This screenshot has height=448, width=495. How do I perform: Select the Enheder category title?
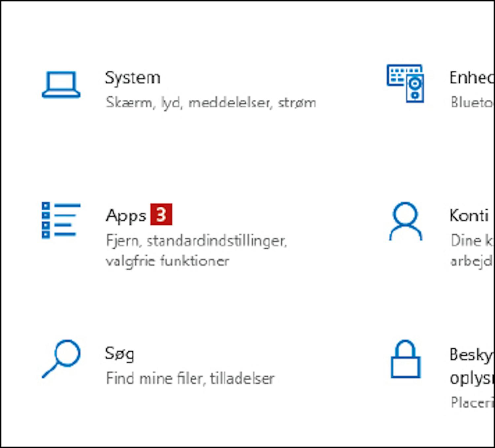[471, 78]
